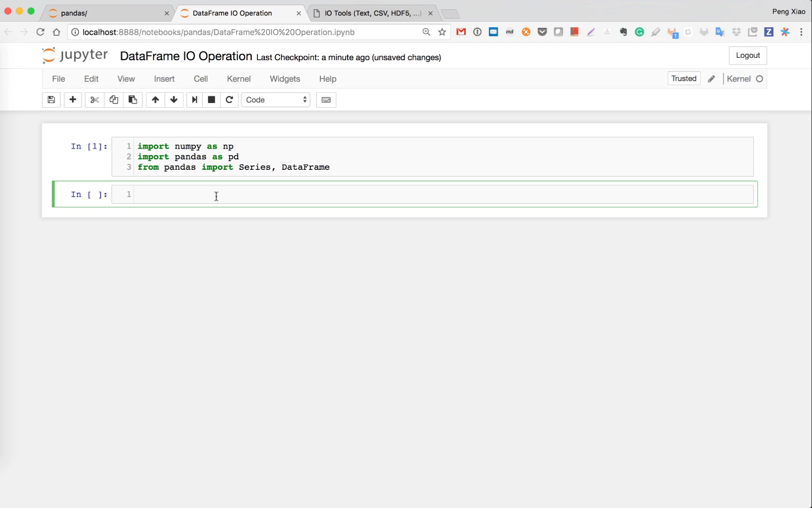The width and height of the screenshot is (812, 508).
Task: Open the Cell menu
Action: [200, 79]
